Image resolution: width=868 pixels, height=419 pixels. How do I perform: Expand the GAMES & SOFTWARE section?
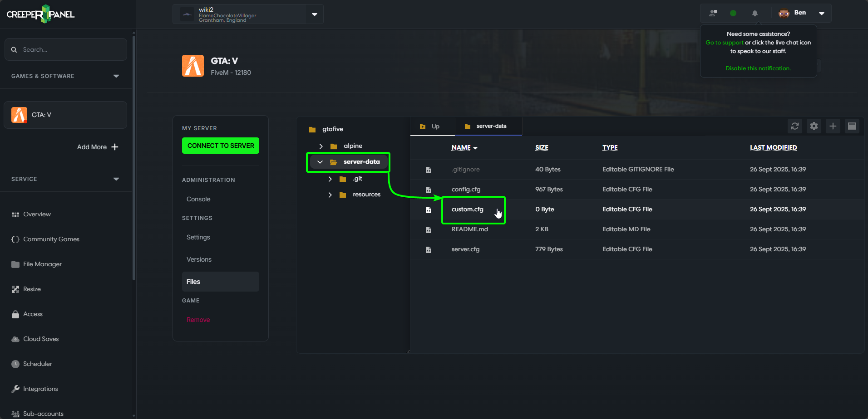116,76
